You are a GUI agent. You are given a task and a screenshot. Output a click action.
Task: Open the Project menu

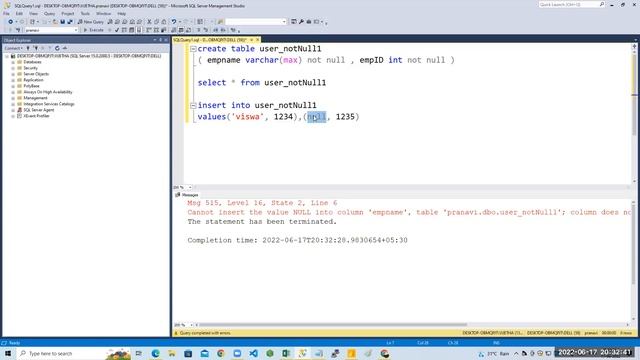(68, 13)
